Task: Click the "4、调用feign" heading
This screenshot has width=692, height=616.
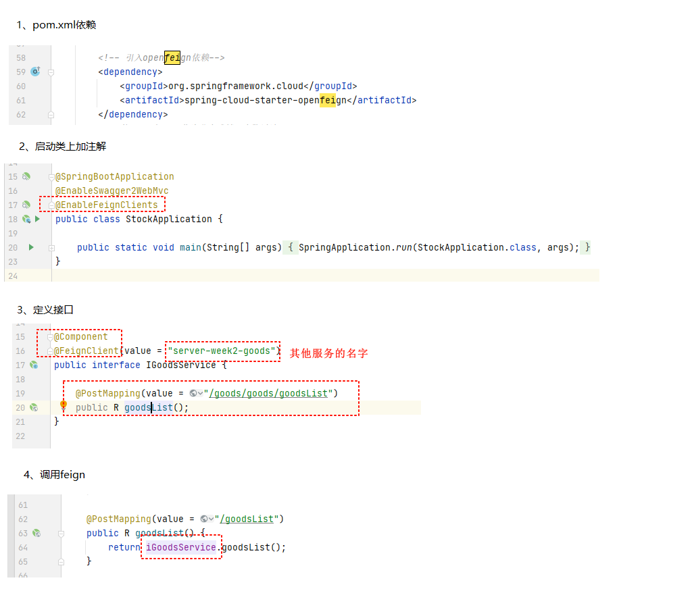Action: (54, 475)
